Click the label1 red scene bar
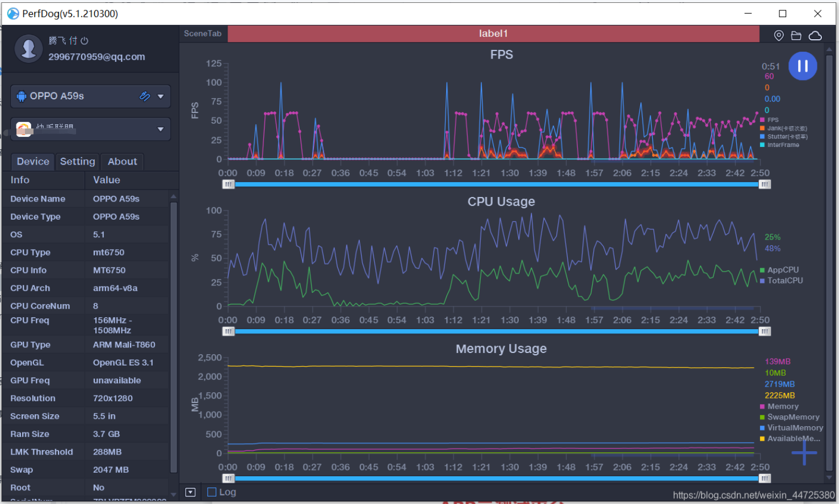This screenshot has width=839, height=504. [x=493, y=33]
